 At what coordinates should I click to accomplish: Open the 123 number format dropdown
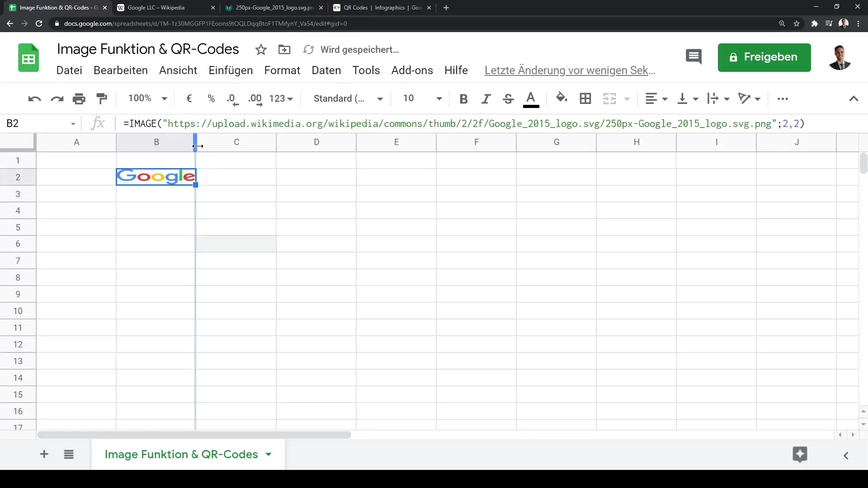point(281,99)
